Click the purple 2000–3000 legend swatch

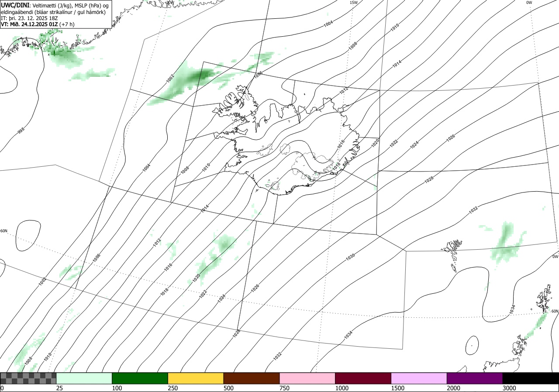pyautogui.click(x=475, y=378)
